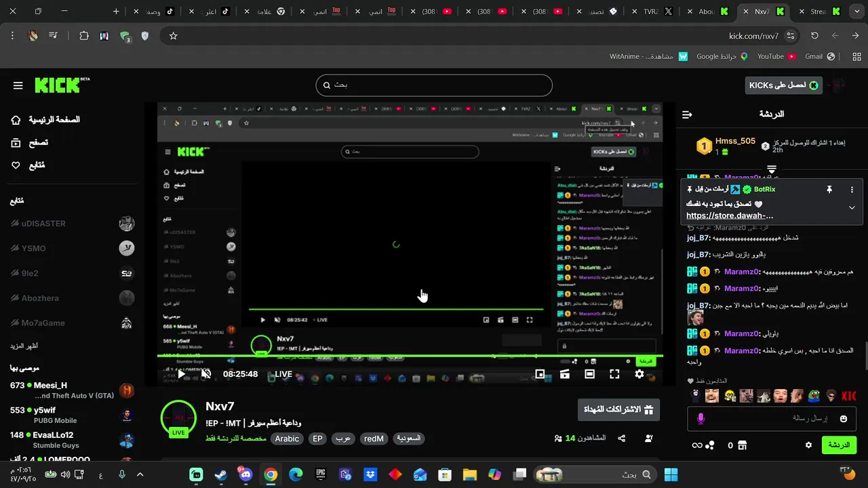Open مُتابع in sidebar
This screenshot has width=868, height=488.
tap(28, 165)
